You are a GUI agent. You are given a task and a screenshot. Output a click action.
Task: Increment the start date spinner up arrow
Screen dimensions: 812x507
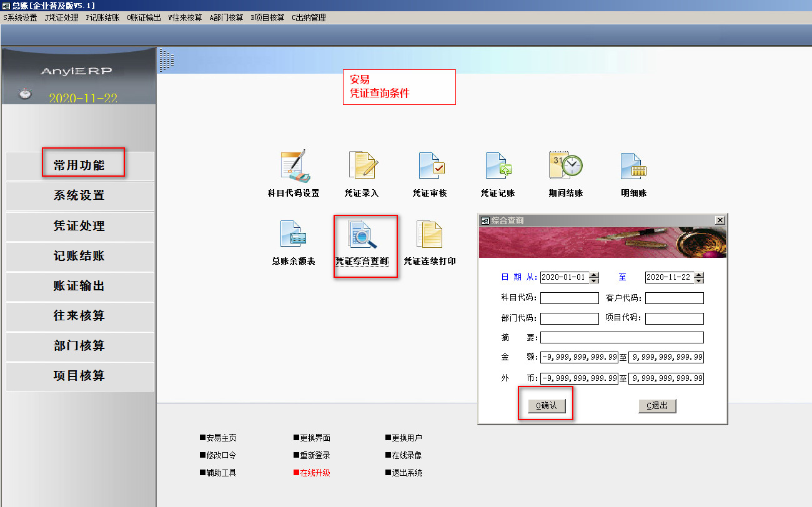(x=594, y=275)
